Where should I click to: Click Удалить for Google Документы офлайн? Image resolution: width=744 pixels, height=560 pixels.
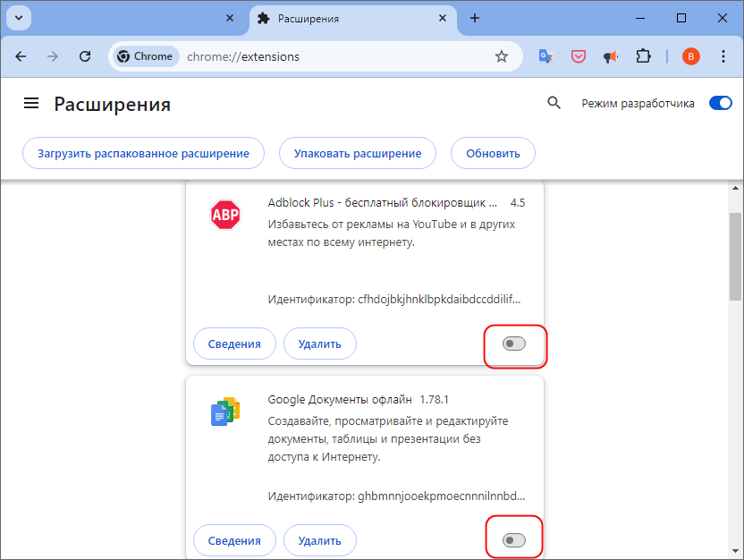pyautogui.click(x=320, y=540)
